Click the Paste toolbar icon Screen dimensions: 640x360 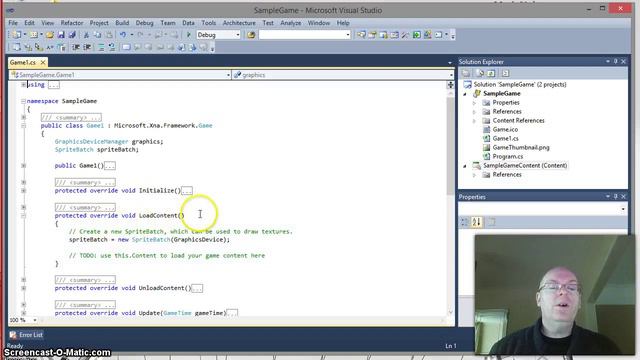point(109,35)
